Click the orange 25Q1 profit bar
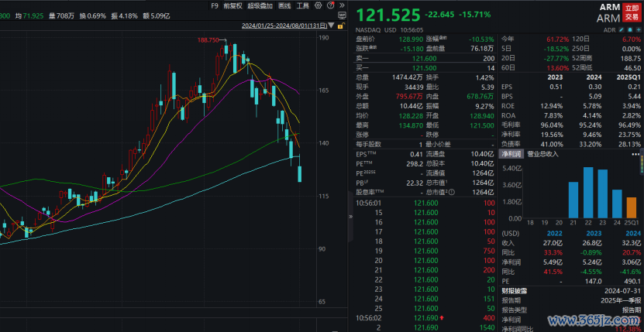The width and height of the screenshot is (644, 332). pos(632,207)
